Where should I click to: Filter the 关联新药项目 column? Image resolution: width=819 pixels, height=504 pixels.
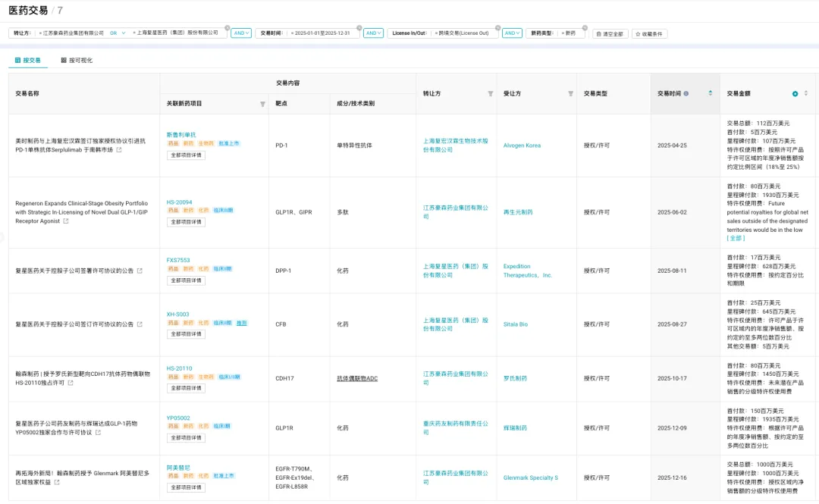click(x=262, y=104)
